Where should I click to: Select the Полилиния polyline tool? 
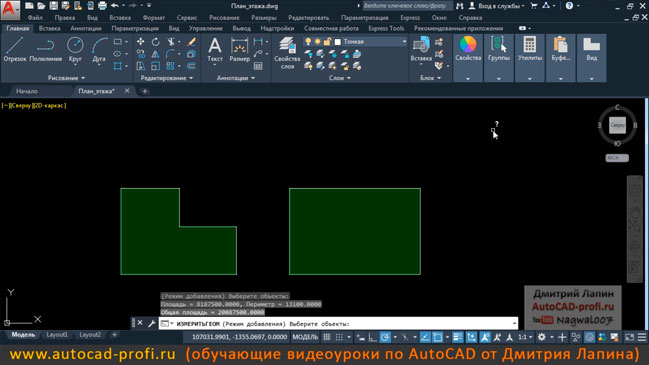tap(45, 49)
